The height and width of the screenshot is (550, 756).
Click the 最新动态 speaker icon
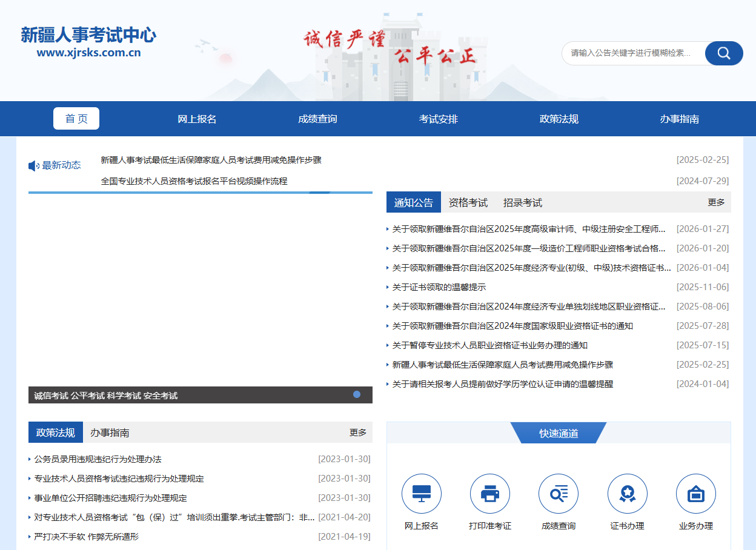(x=34, y=166)
